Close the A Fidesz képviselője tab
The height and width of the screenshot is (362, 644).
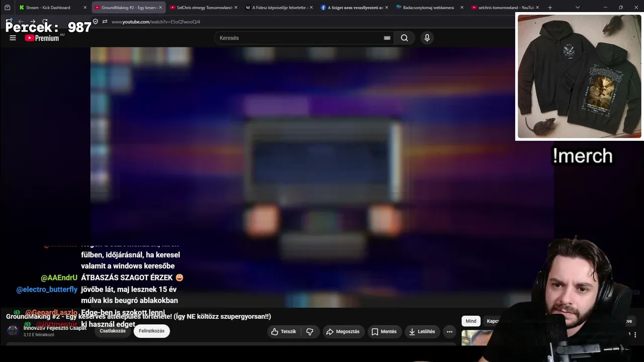311,8
